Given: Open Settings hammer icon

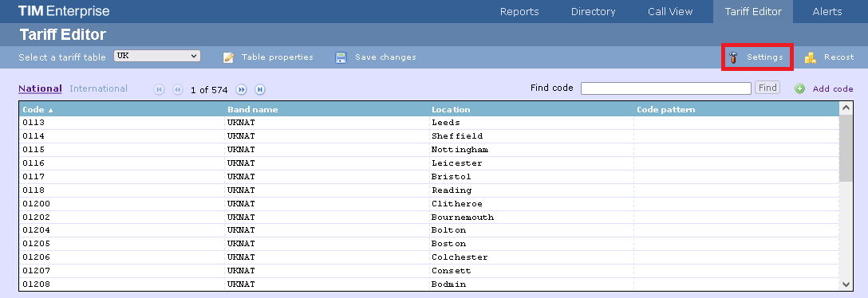Looking at the screenshot, I should [734, 57].
